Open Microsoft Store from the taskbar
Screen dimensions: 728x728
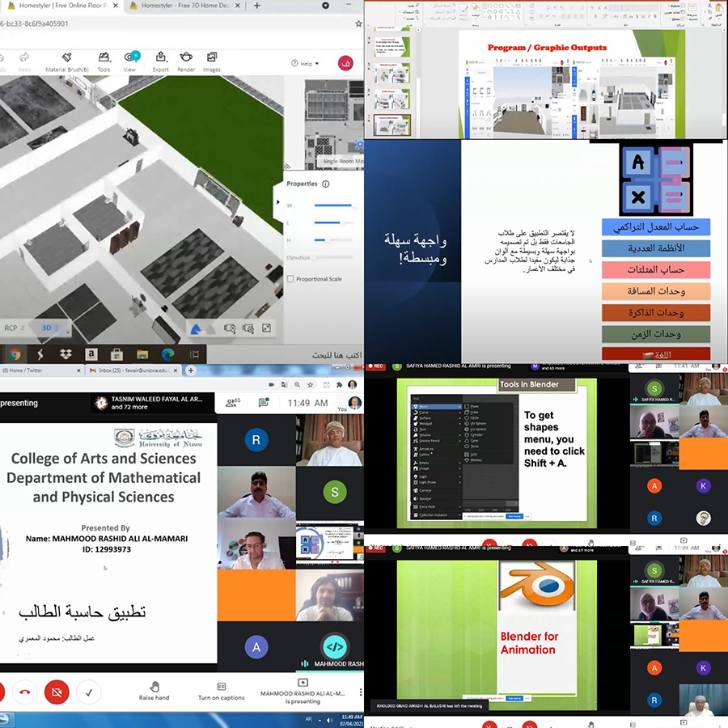click(116, 355)
